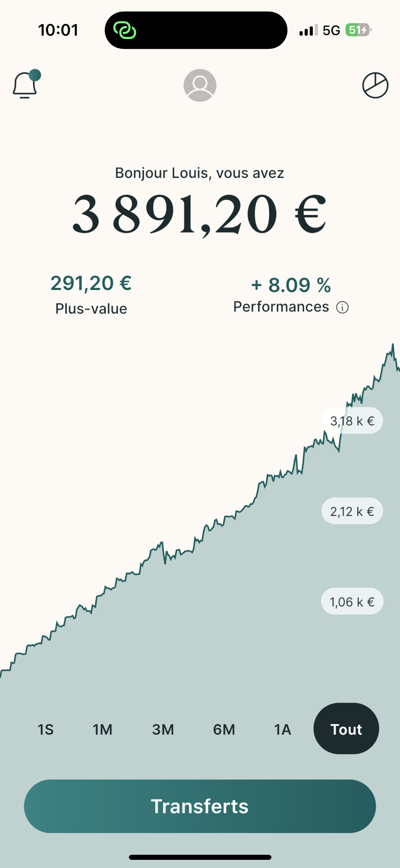Viewport: 400px width, 868px height.
Task: Tap the 1,06 k € chart label
Action: pyautogui.click(x=352, y=602)
